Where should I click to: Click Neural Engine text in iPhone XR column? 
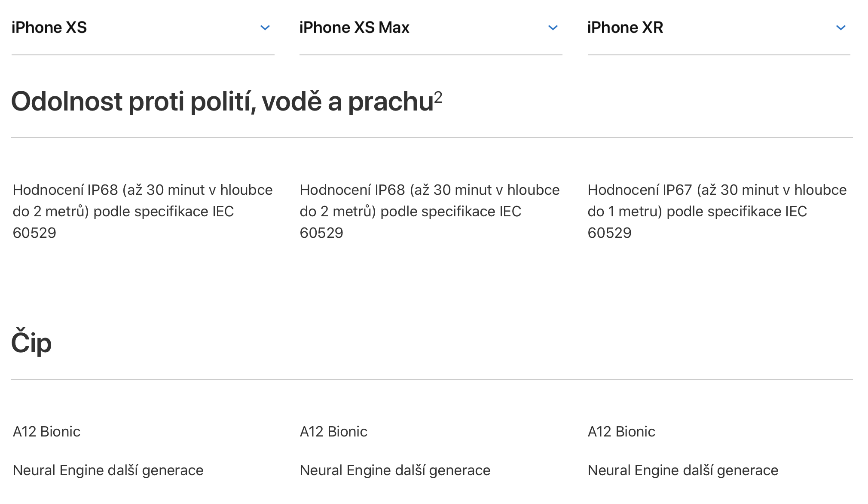coord(683,470)
